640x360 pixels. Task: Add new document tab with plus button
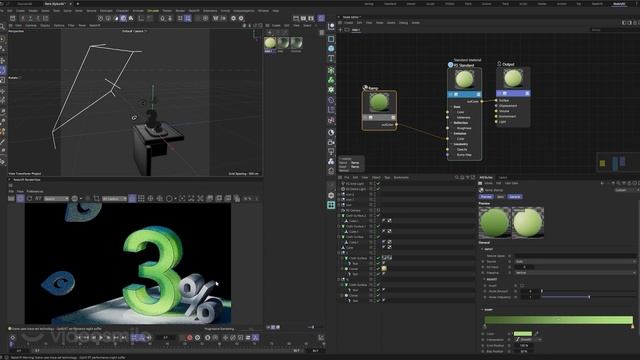point(78,4)
